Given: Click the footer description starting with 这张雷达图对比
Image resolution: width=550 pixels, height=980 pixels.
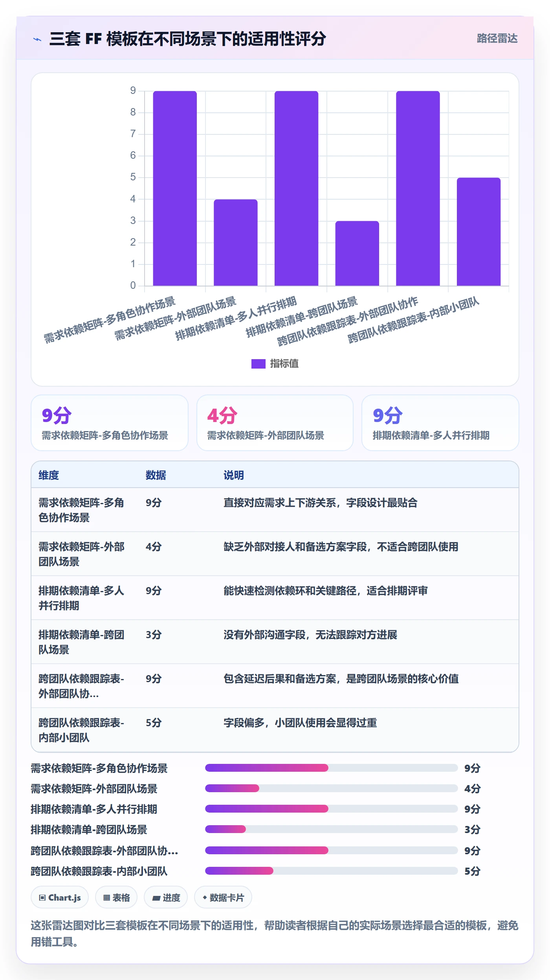Looking at the screenshot, I should click(x=275, y=934).
